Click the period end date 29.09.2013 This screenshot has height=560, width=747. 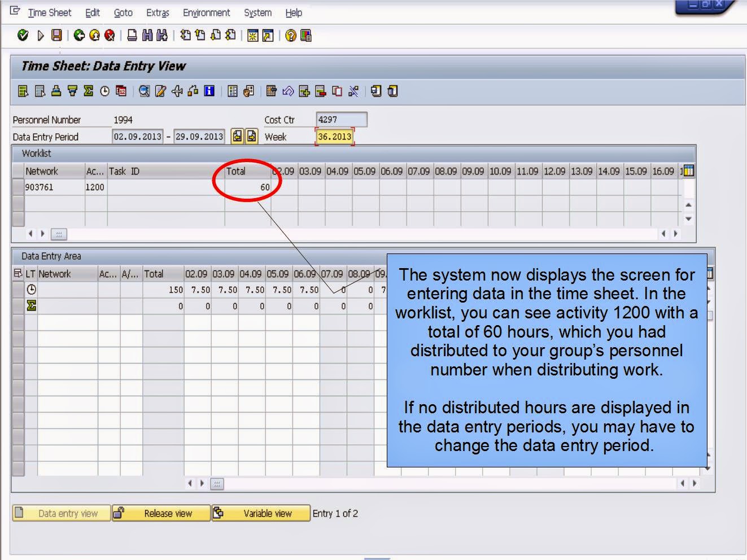coord(199,137)
